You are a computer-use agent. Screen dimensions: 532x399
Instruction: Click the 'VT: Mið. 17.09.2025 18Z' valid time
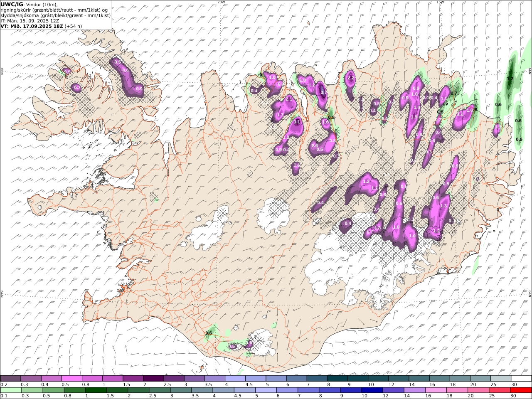pyautogui.click(x=32, y=26)
